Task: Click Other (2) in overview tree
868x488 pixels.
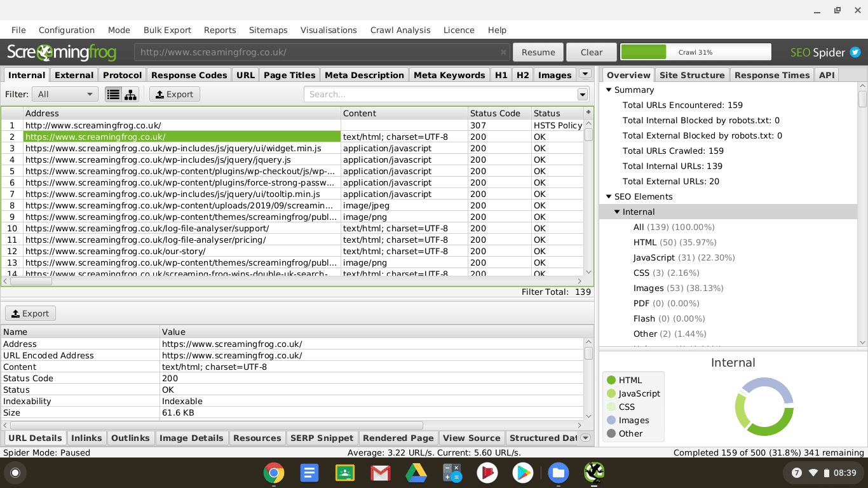Action: (x=670, y=334)
